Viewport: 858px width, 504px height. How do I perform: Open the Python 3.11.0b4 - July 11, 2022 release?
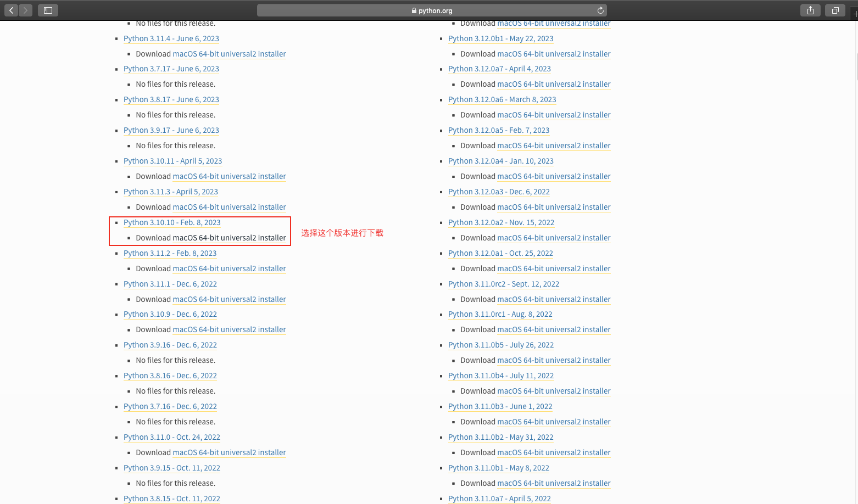[501, 376]
